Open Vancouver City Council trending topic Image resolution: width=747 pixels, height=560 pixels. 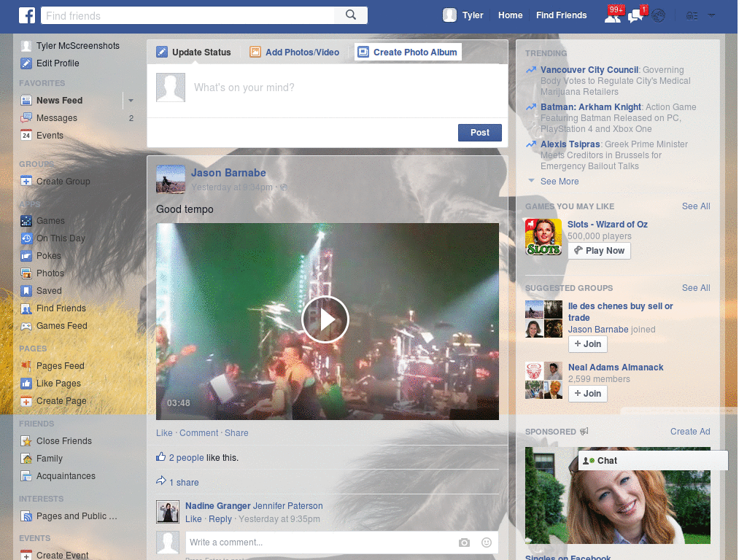589,70
